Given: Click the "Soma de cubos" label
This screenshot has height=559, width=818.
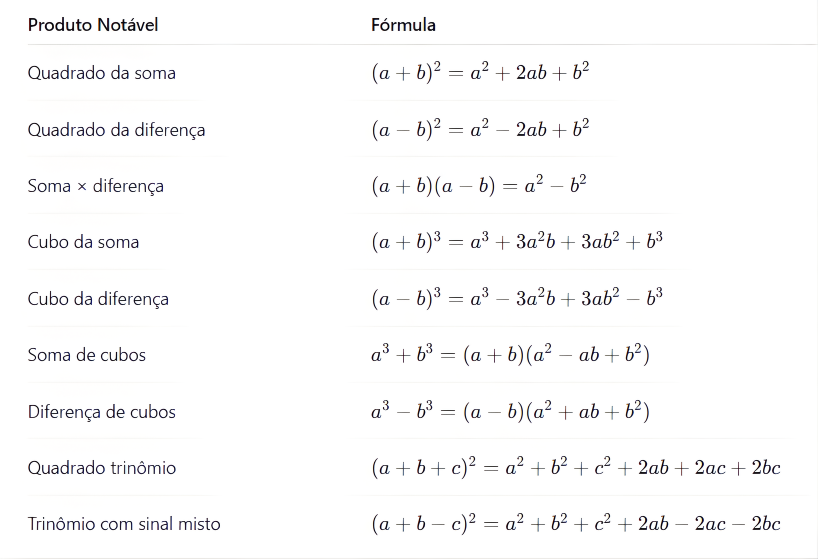Looking at the screenshot, I should click(x=87, y=355).
